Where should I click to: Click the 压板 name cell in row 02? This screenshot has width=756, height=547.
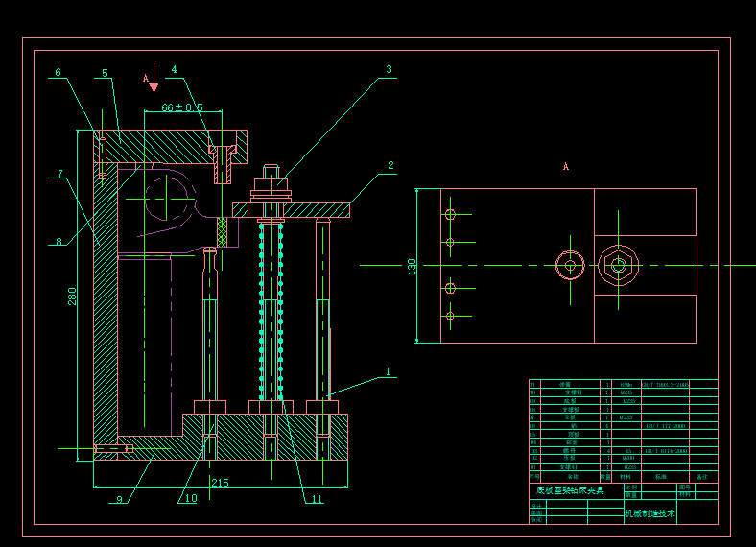[570, 459]
